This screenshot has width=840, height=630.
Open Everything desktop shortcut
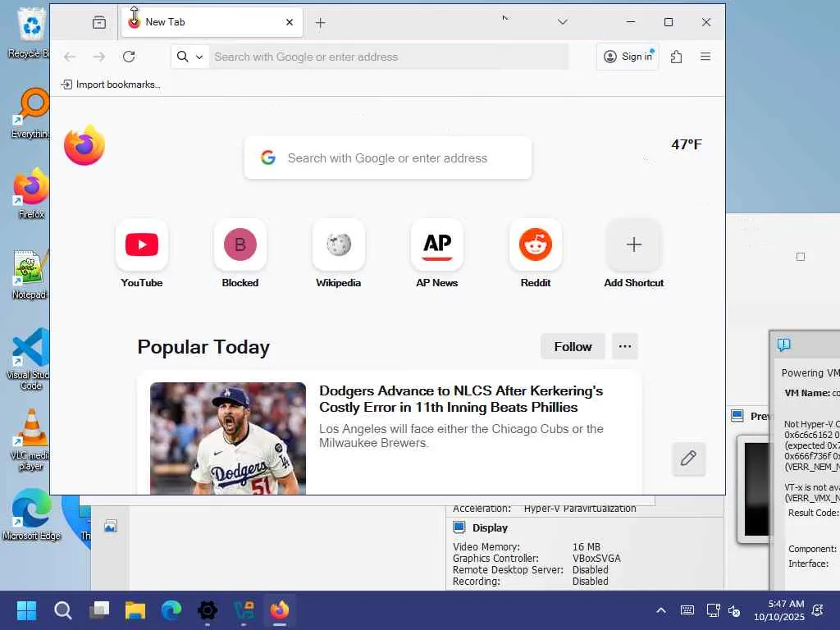(x=30, y=113)
